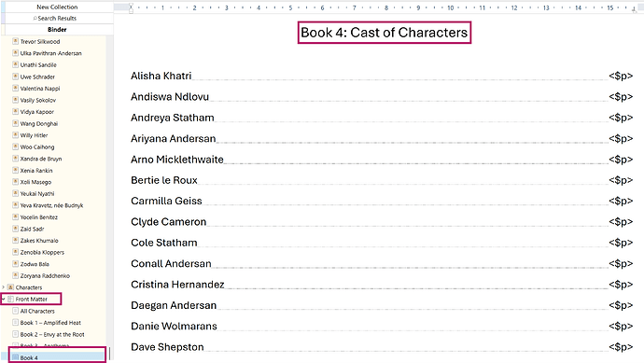Click the icon next to Ulka Pavithran Andersan

point(15,53)
